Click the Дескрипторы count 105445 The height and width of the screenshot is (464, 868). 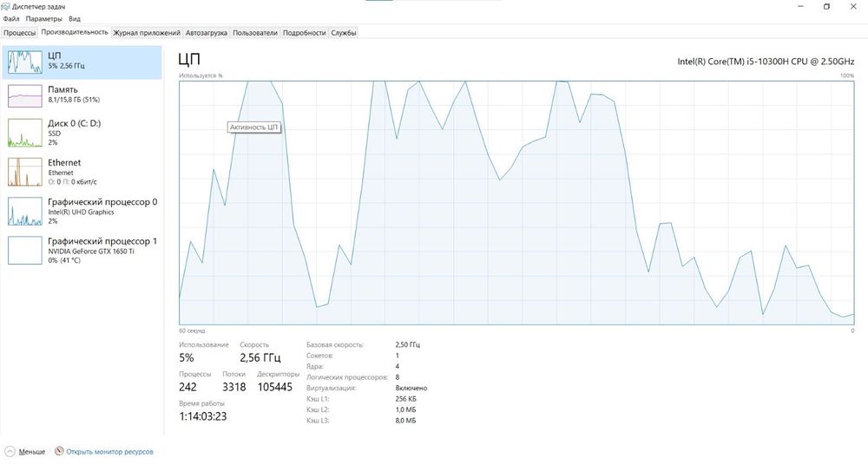[274, 387]
